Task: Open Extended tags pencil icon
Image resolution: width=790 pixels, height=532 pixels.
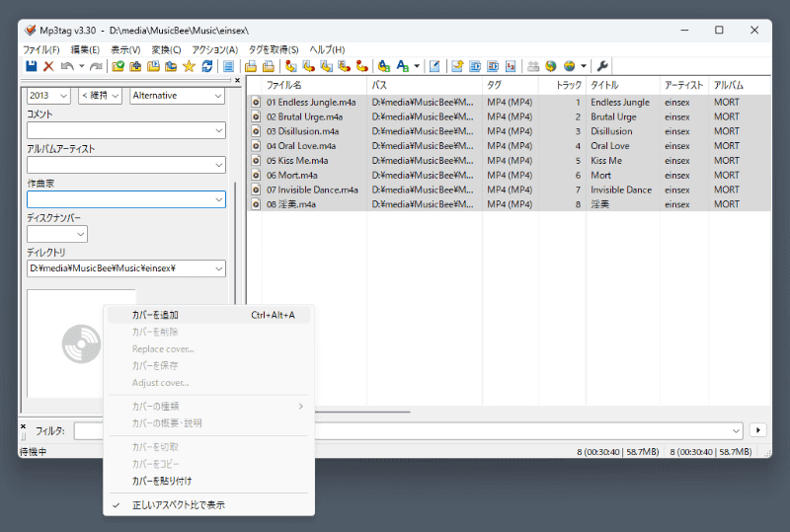Action: click(x=434, y=66)
